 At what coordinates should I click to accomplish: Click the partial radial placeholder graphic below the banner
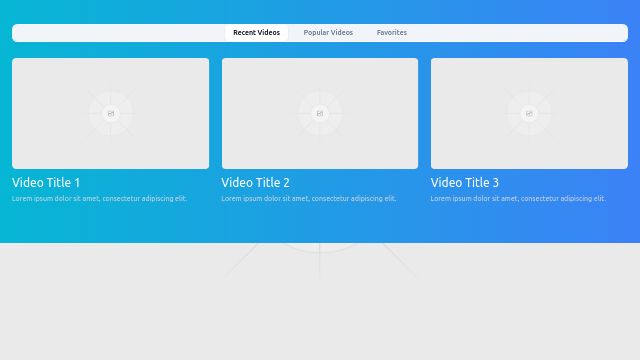tap(320, 260)
